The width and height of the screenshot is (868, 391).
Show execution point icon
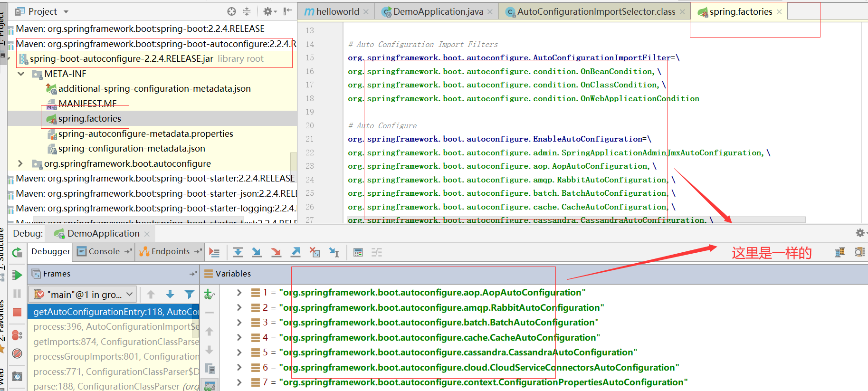click(214, 252)
